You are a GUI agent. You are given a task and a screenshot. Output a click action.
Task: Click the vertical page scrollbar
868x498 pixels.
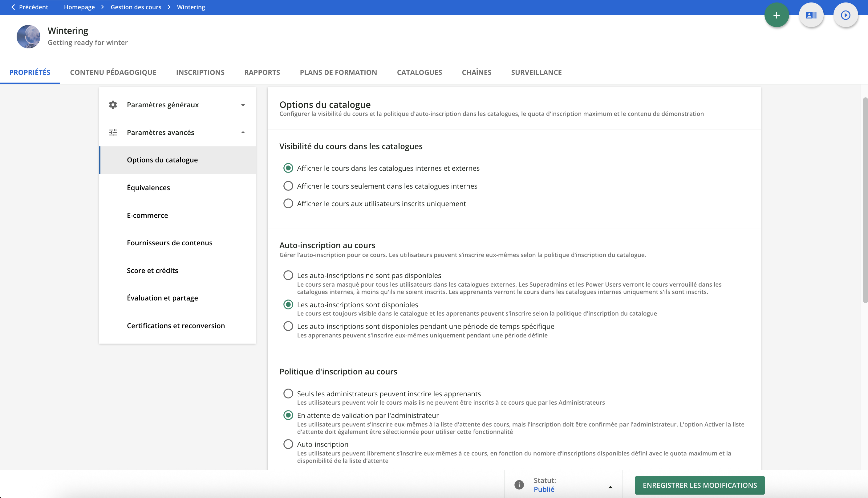[865, 200]
